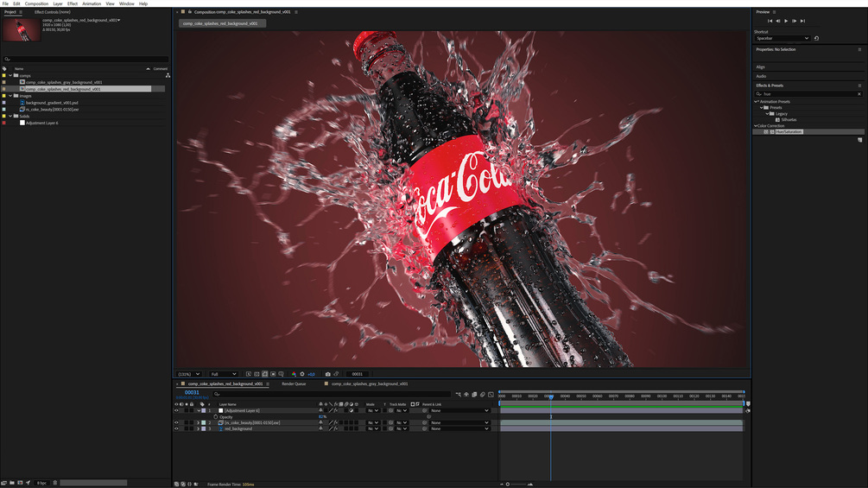Screen dimensions: 868x488
Task: Collapse the images folder in Project panel
Action: [x=10, y=96]
